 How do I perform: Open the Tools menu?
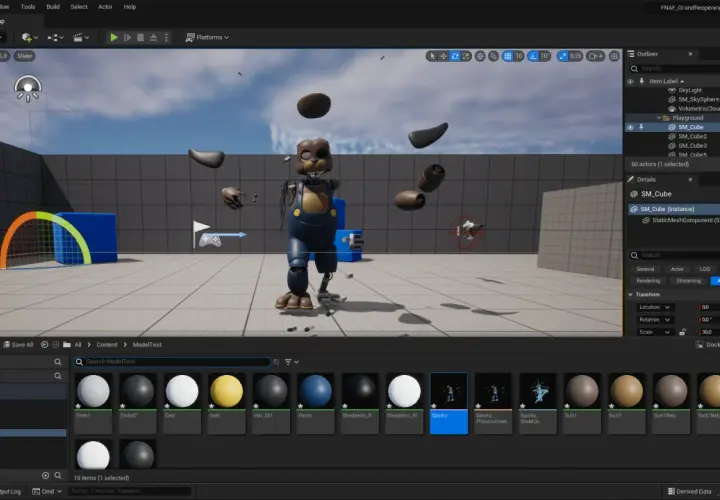point(28,7)
